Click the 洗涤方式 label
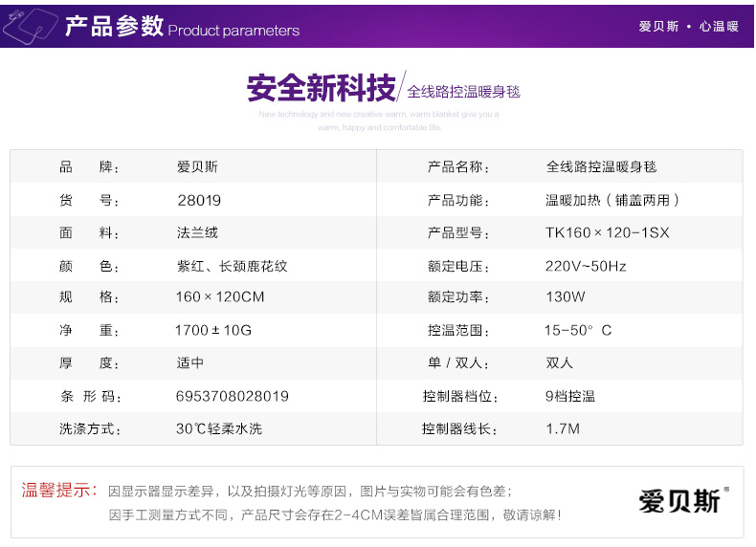The width and height of the screenshot is (756, 547). point(90,428)
